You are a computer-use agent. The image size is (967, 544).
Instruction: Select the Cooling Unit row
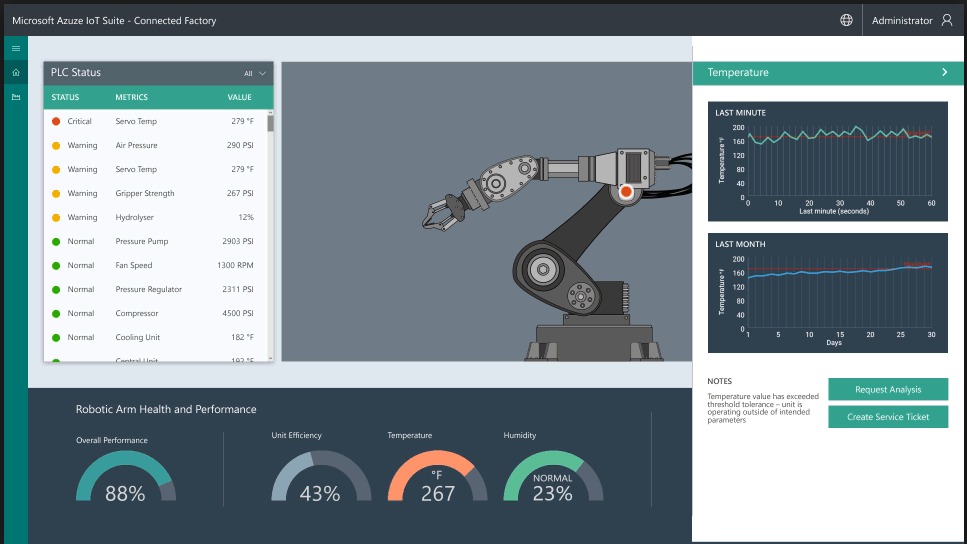(x=155, y=338)
